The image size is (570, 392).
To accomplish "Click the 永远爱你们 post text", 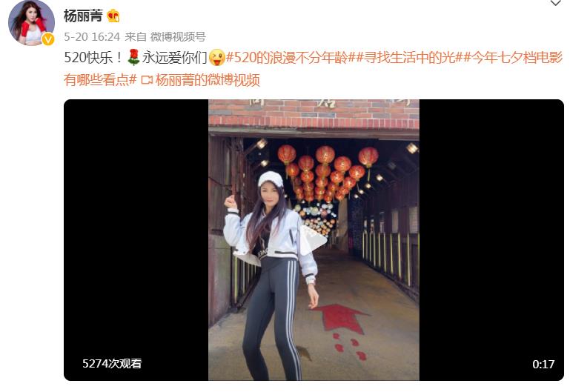I will [174, 57].
